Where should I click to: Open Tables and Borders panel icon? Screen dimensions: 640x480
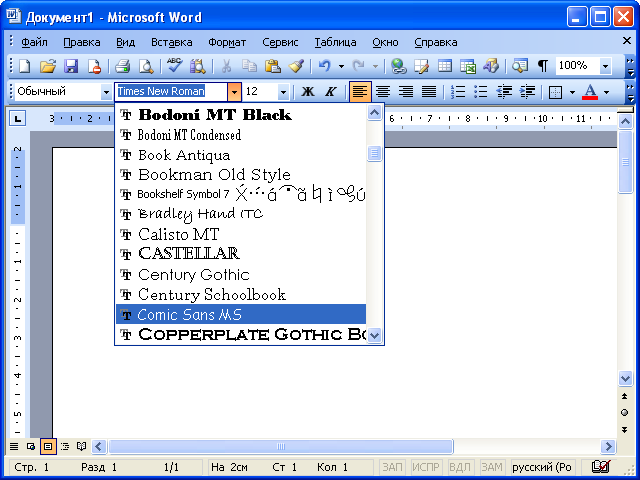(x=421, y=66)
